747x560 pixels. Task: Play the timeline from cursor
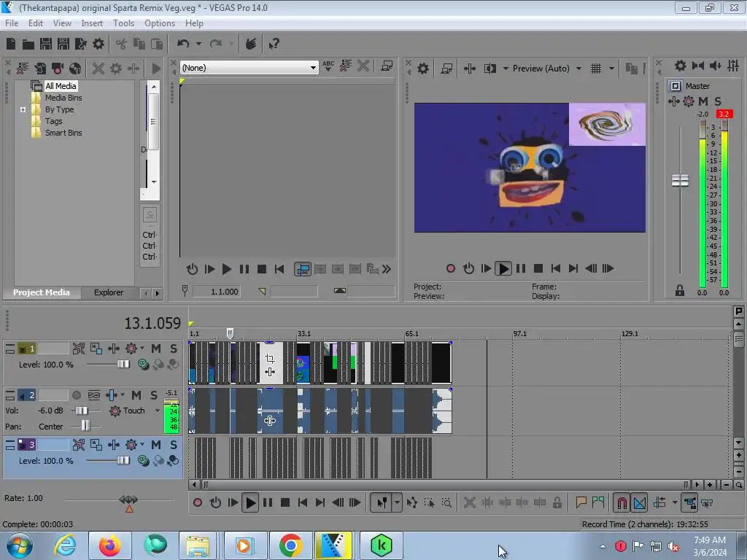[250, 502]
